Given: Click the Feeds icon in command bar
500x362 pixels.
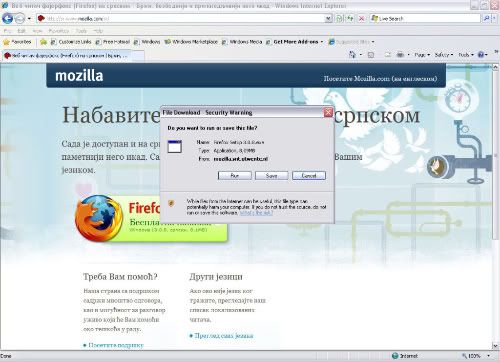Looking at the screenshot, I should tap(371, 55).
